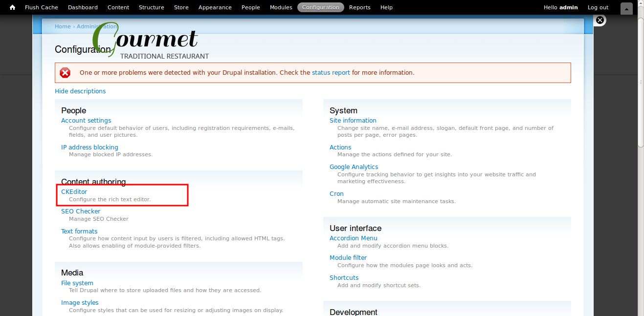Open the SEO Checker settings

coord(81,211)
